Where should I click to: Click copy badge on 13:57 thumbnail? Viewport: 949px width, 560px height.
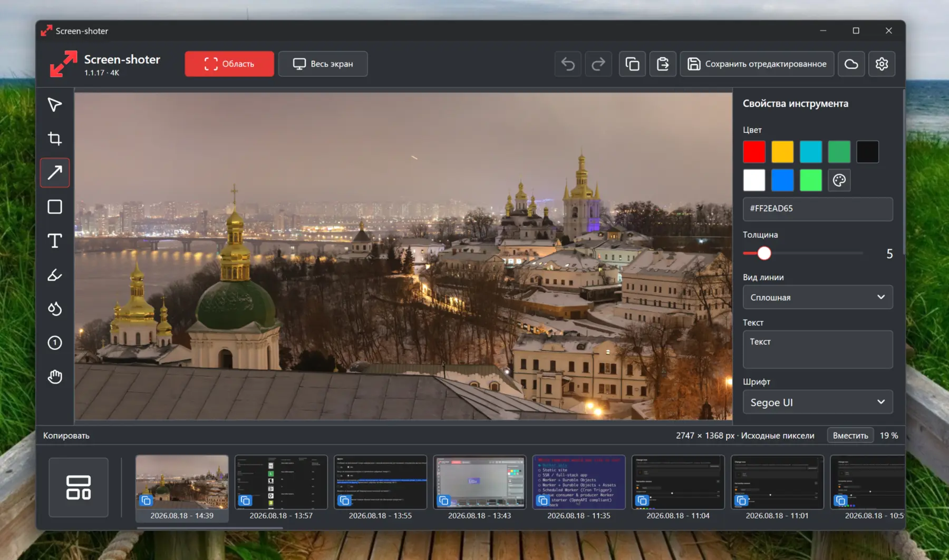(245, 500)
